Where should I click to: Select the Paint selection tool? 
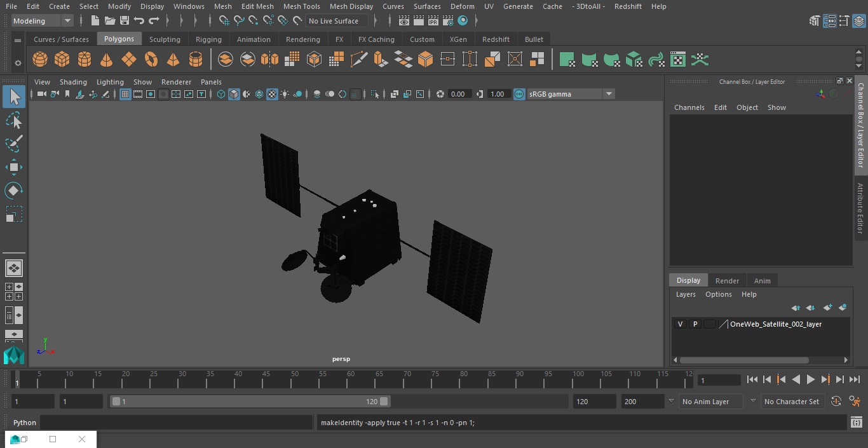click(x=13, y=144)
